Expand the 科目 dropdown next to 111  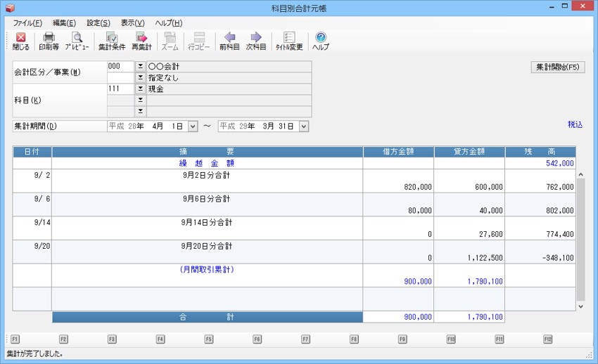pos(139,89)
